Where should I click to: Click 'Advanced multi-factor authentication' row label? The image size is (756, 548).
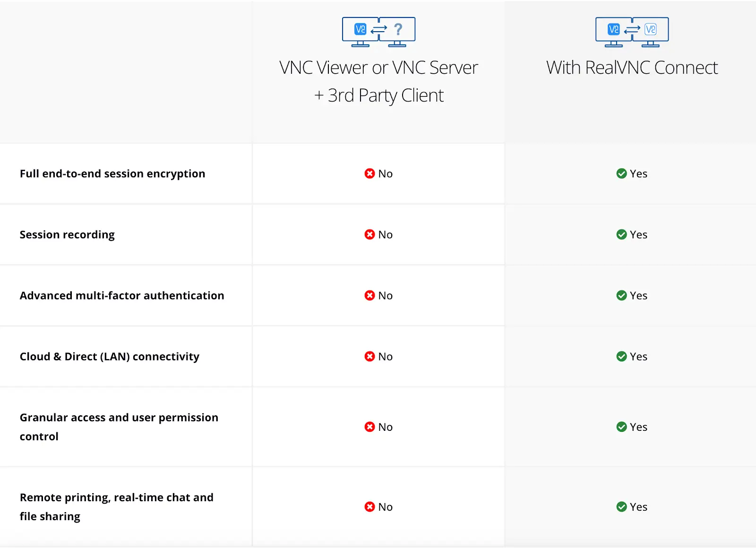click(x=122, y=296)
